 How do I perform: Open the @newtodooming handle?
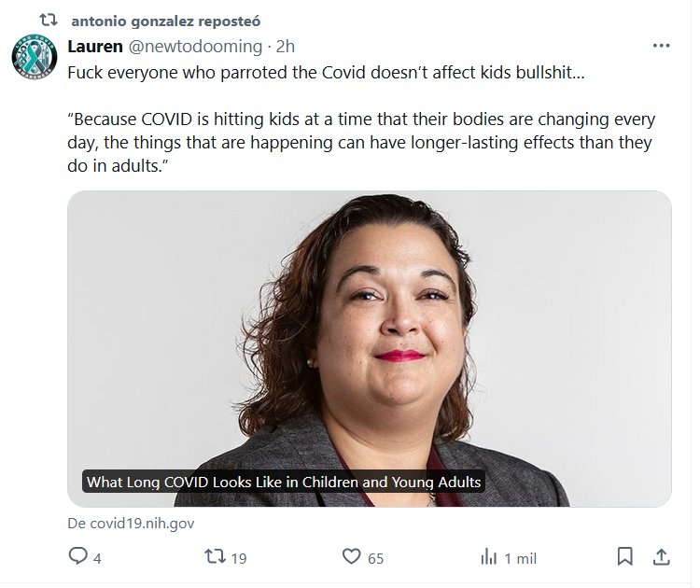pos(196,47)
